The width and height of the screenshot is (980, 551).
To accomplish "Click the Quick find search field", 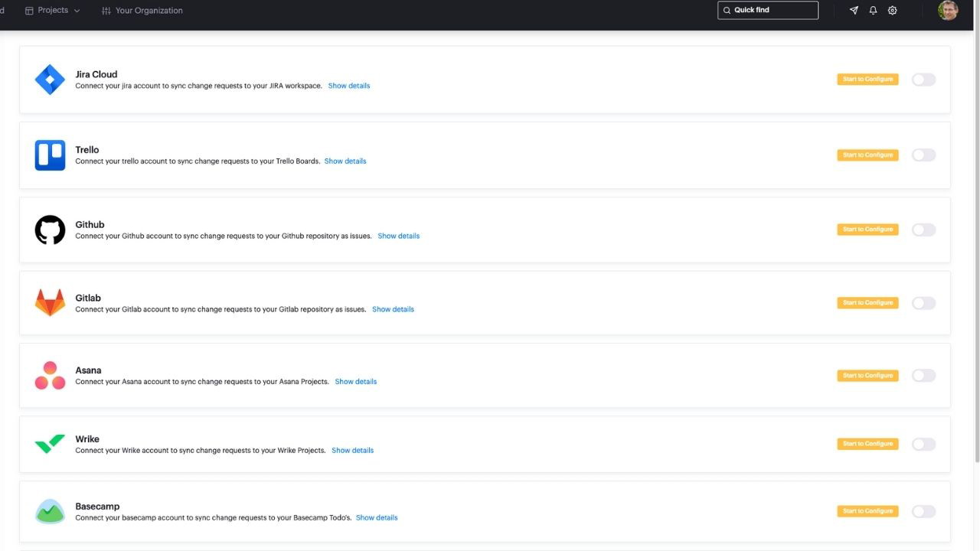I will click(768, 11).
